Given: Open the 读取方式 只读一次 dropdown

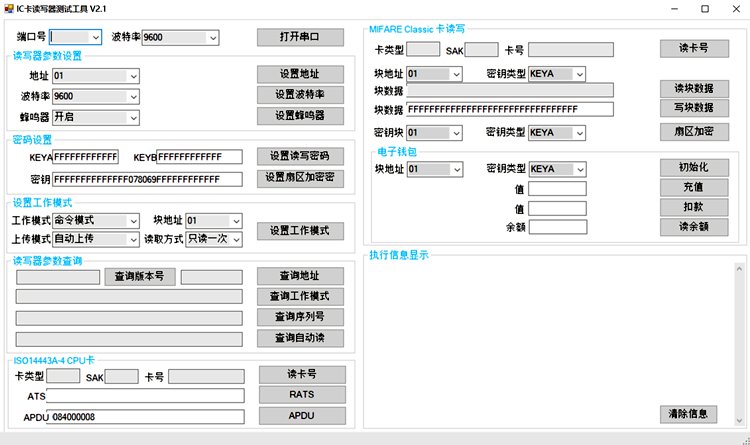Looking at the screenshot, I should (x=213, y=239).
